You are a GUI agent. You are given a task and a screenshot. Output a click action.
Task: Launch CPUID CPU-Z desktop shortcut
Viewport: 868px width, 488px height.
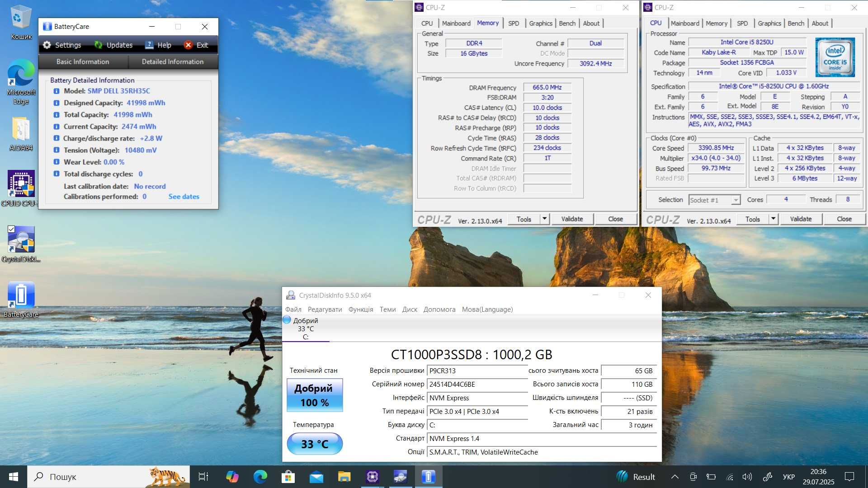pyautogui.click(x=21, y=188)
